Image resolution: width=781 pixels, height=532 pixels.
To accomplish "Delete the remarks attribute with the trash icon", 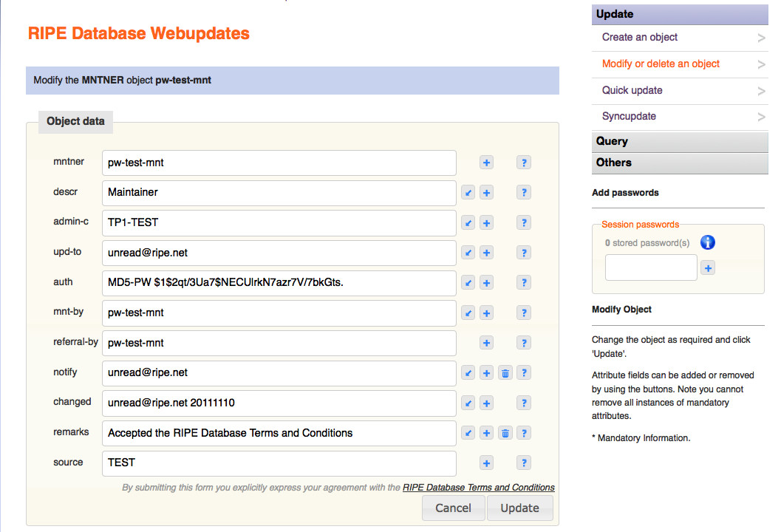I will click(505, 433).
